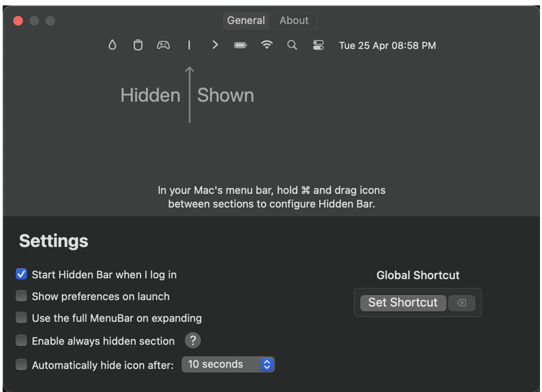
Task: Click the Settings heading
Action: coord(54,241)
